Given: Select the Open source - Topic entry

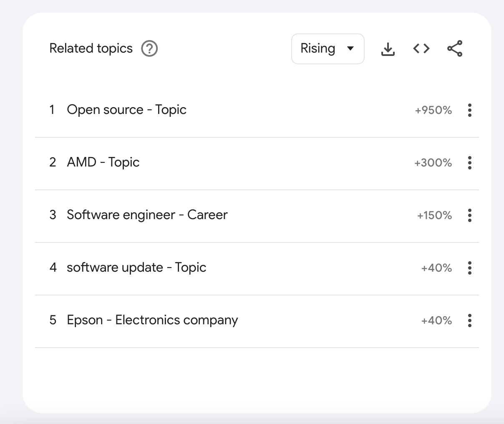Looking at the screenshot, I should pyautogui.click(x=126, y=109).
